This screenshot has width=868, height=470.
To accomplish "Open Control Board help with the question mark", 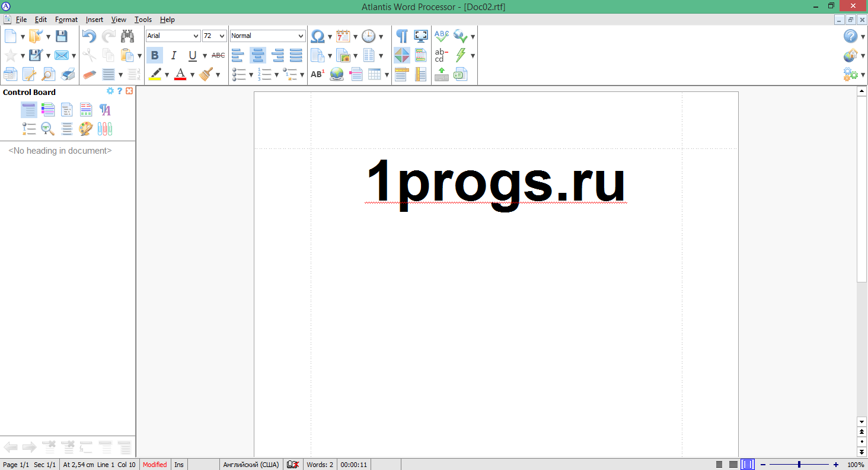I will point(119,91).
